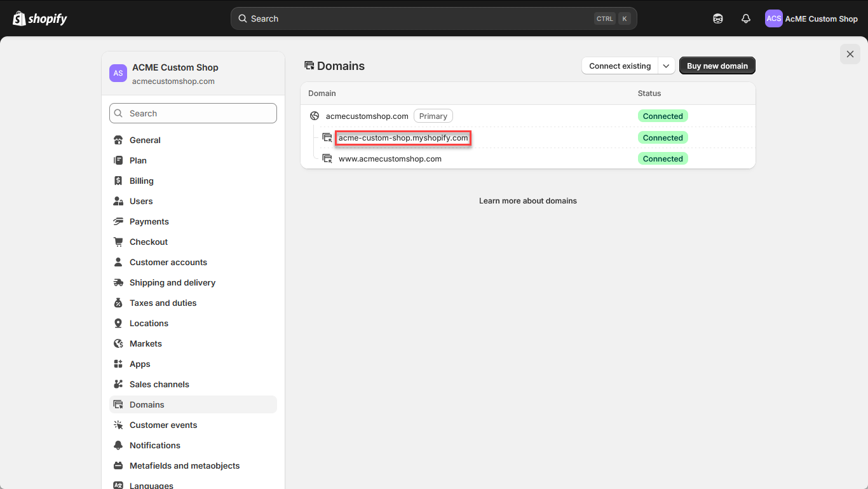Click the Markets globe icon in the sidebar
Image resolution: width=868 pixels, height=489 pixels.
(118, 343)
